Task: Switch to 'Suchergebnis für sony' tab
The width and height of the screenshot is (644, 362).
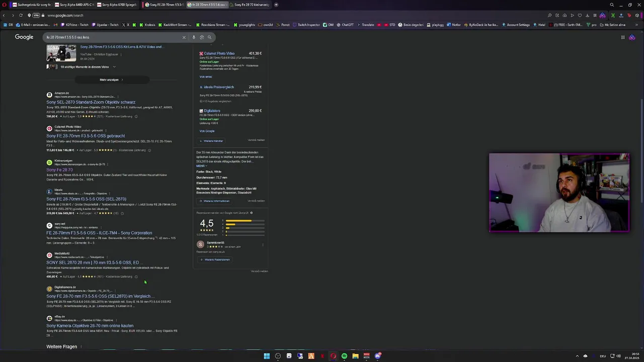Action: [x=31, y=5]
